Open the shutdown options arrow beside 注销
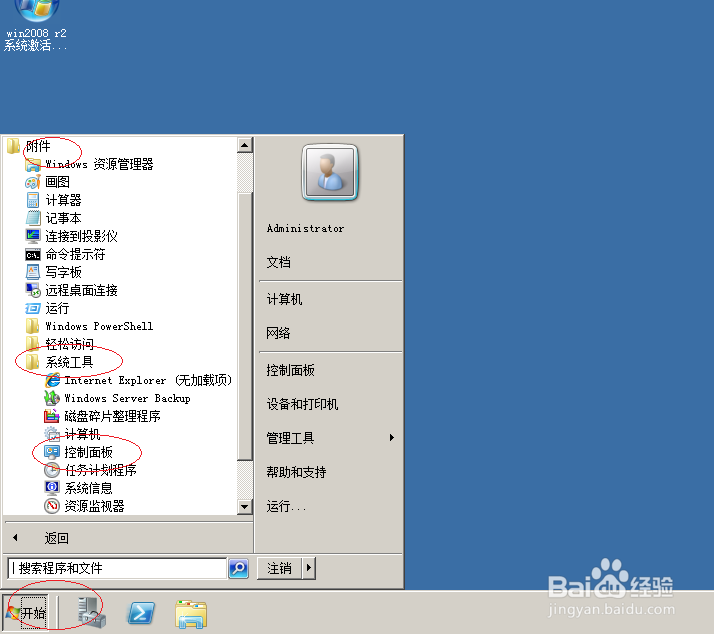 click(309, 568)
